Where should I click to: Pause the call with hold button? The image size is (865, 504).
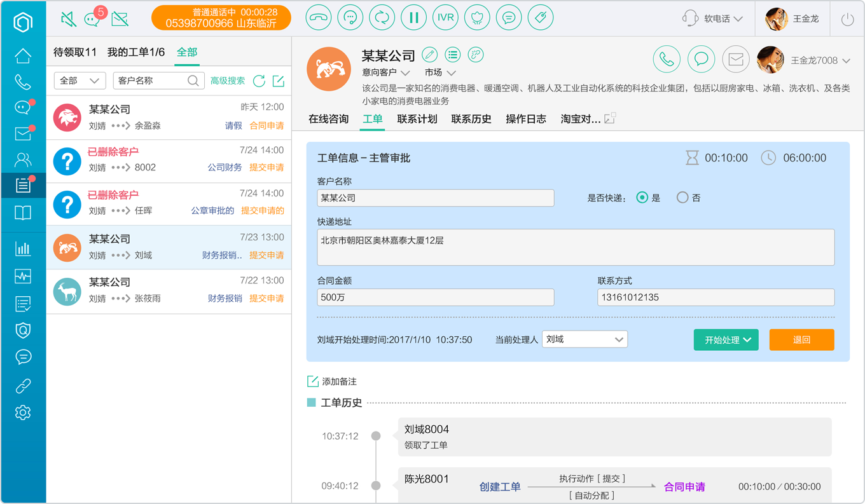click(414, 18)
